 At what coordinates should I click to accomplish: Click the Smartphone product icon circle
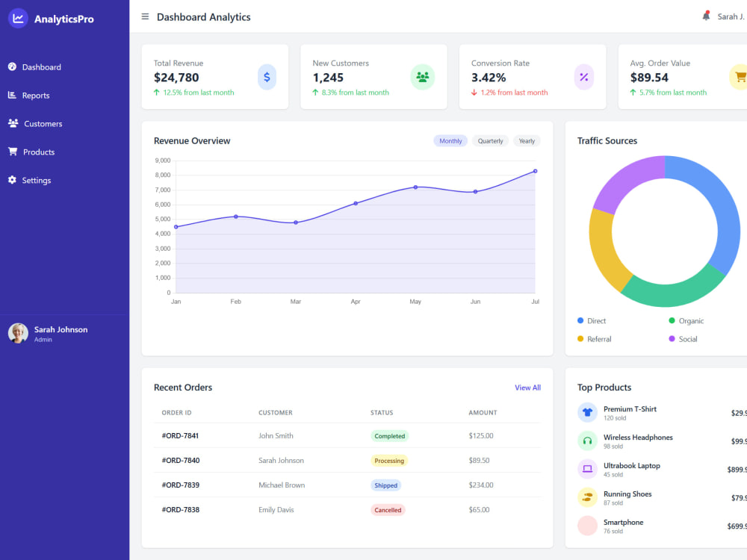[x=587, y=526]
